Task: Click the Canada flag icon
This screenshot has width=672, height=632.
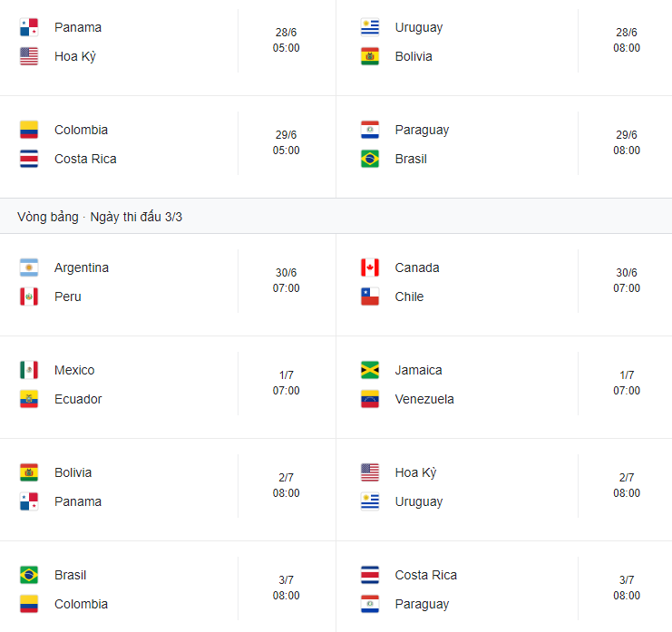Action: [x=369, y=267]
